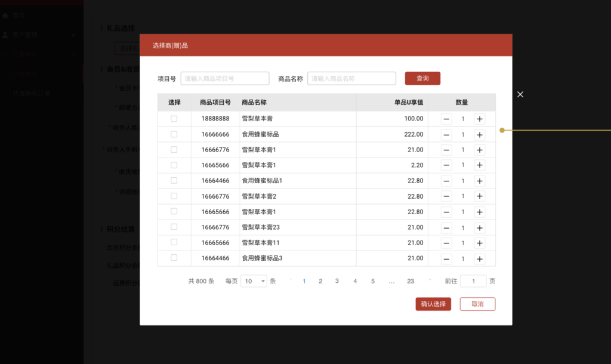Image resolution: width=611 pixels, height=364 pixels.
Task: Click minus in the 食用蜂蜜标品1 row
Action: click(x=446, y=181)
